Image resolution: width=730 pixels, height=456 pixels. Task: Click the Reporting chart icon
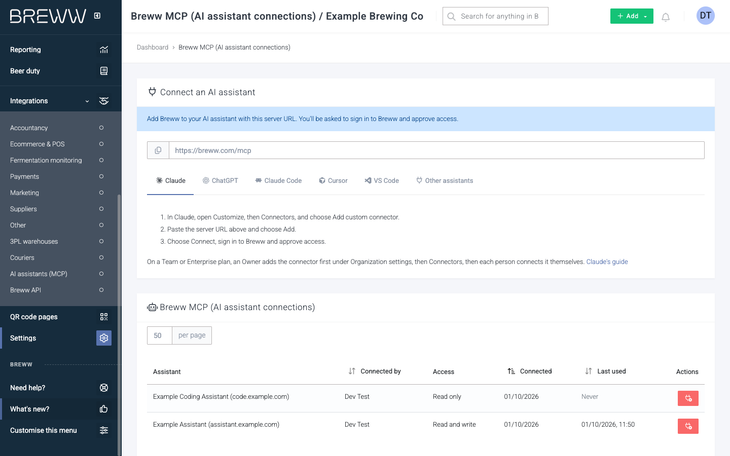click(104, 49)
